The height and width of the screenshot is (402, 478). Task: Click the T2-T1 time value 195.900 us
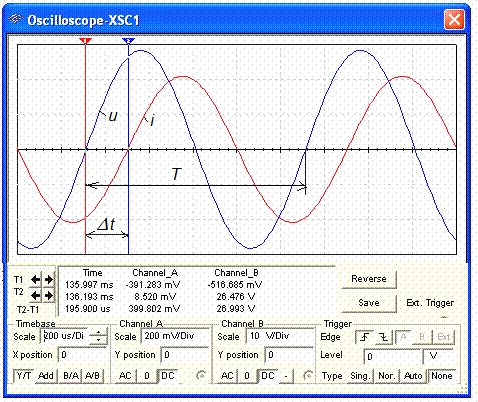point(88,309)
